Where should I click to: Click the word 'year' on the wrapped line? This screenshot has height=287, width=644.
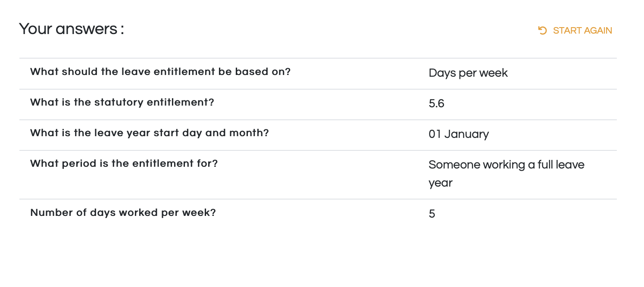click(x=441, y=184)
